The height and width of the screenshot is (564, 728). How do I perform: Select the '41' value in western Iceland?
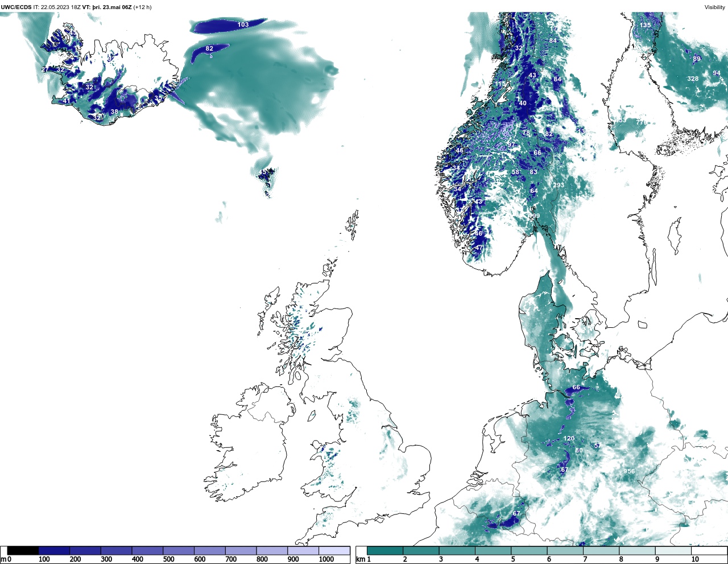point(67,101)
